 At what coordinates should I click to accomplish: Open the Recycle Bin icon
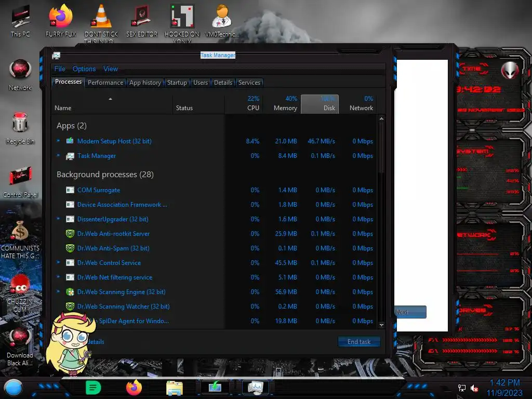[x=20, y=128]
